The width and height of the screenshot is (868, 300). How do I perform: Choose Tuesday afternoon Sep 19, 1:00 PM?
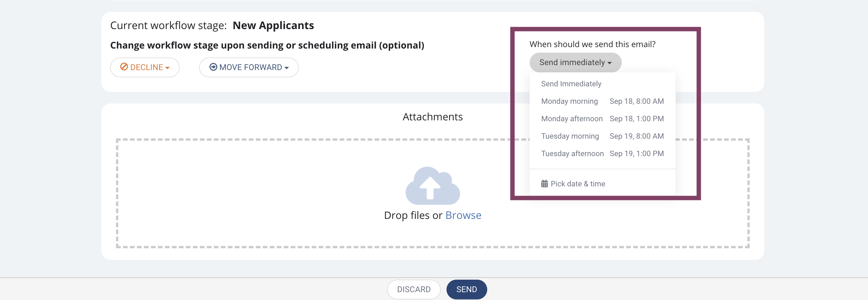tap(603, 154)
